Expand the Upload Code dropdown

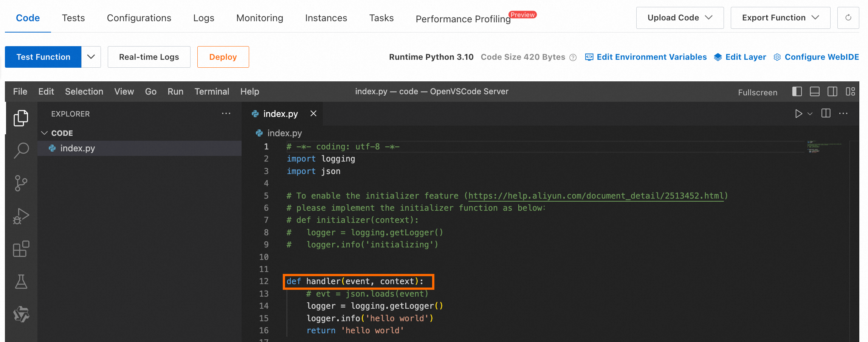(680, 18)
